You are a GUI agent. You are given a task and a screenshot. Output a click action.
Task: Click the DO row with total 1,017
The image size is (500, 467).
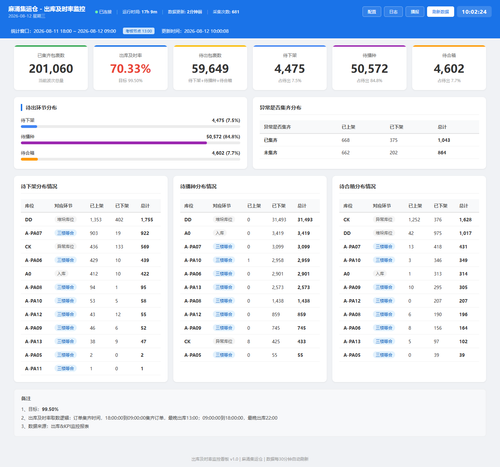(409, 233)
